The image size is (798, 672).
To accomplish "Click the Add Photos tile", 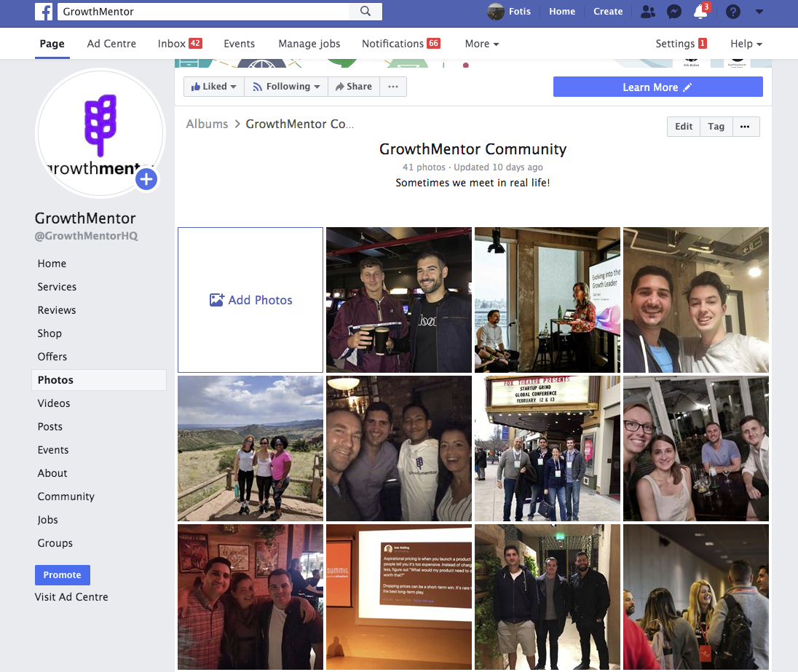I will coord(250,300).
